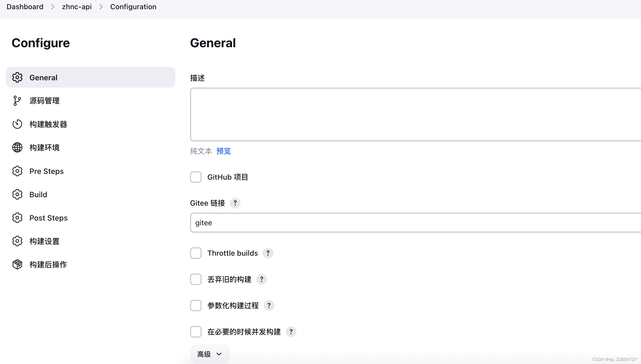The image size is (641, 364).
Task: Select 构建设置 in the sidebar
Action: [x=44, y=241]
